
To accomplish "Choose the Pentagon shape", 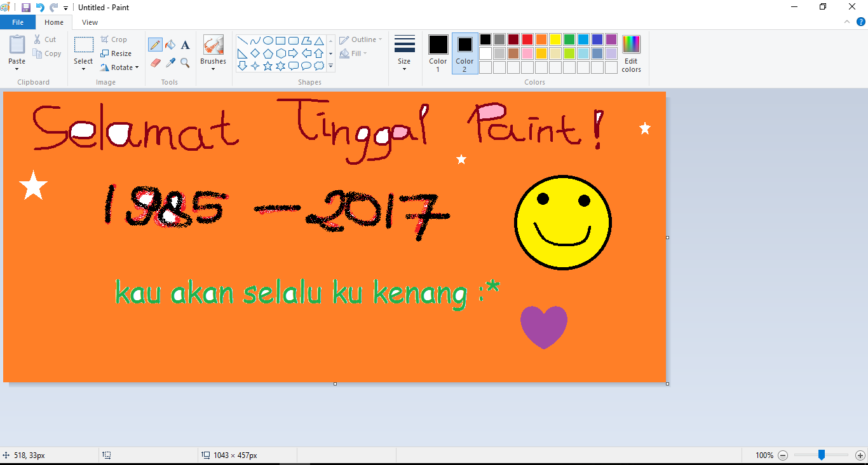I will (x=268, y=53).
